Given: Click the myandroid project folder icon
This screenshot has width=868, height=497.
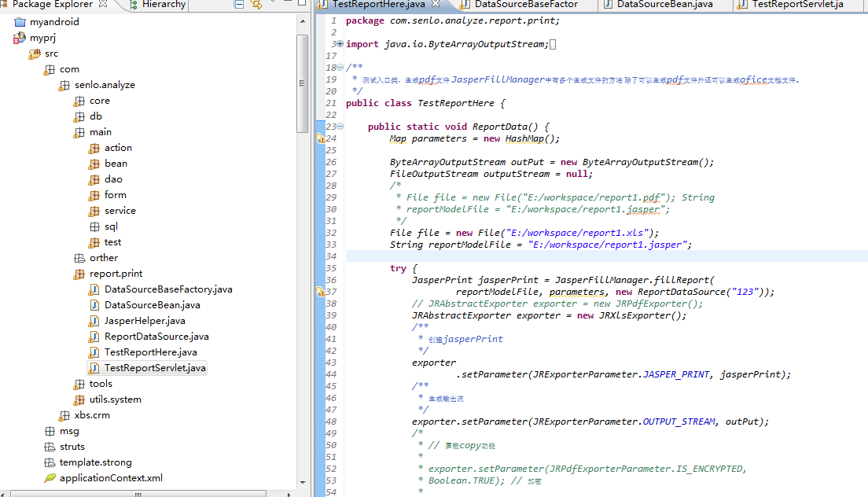Looking at the screenshot, I should pos(19,22).
